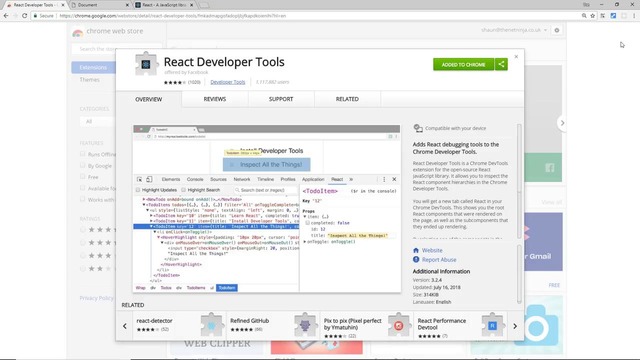This screenshot has width=640, height=360.
Task: Click the browser back arrow
Action: tap(6, 16)
